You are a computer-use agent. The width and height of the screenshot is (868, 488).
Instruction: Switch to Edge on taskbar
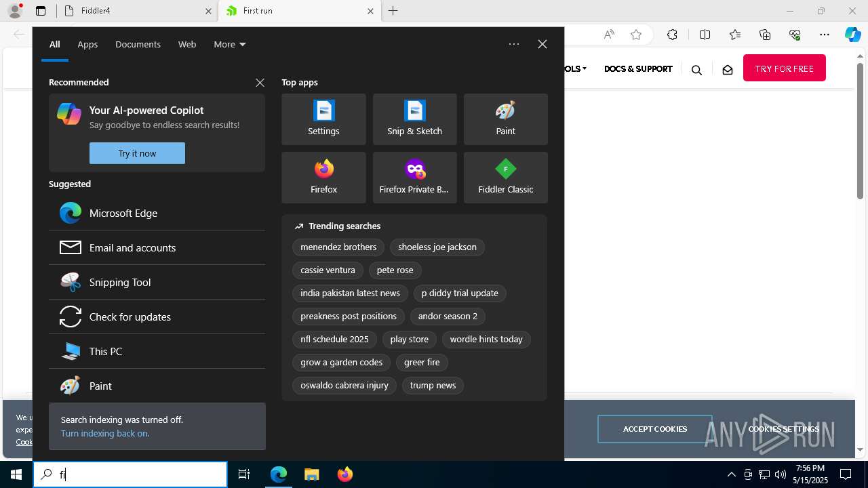[279, 474]
